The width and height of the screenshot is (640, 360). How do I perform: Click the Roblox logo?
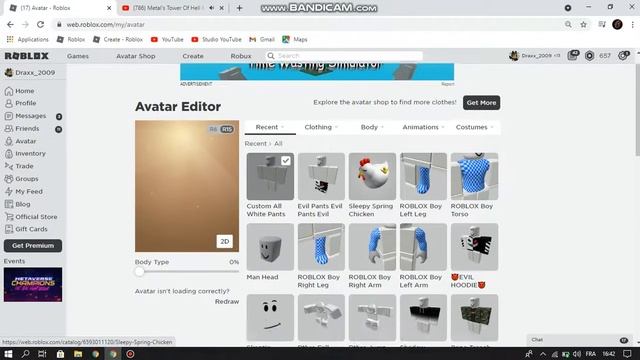click(x=27, y=56)
